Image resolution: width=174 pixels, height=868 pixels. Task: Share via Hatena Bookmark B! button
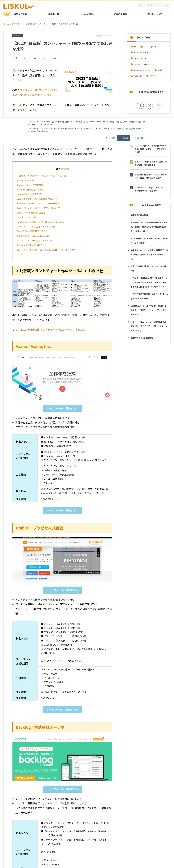(x=35, y=58)
